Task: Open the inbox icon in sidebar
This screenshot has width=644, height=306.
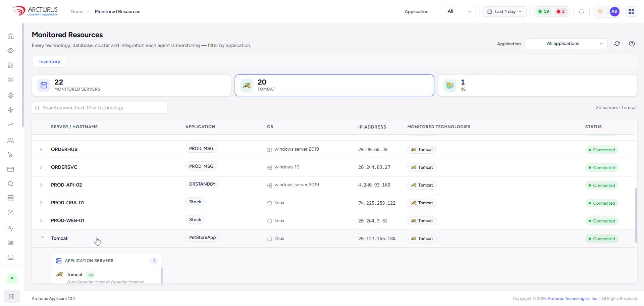Action: [11, 257]
